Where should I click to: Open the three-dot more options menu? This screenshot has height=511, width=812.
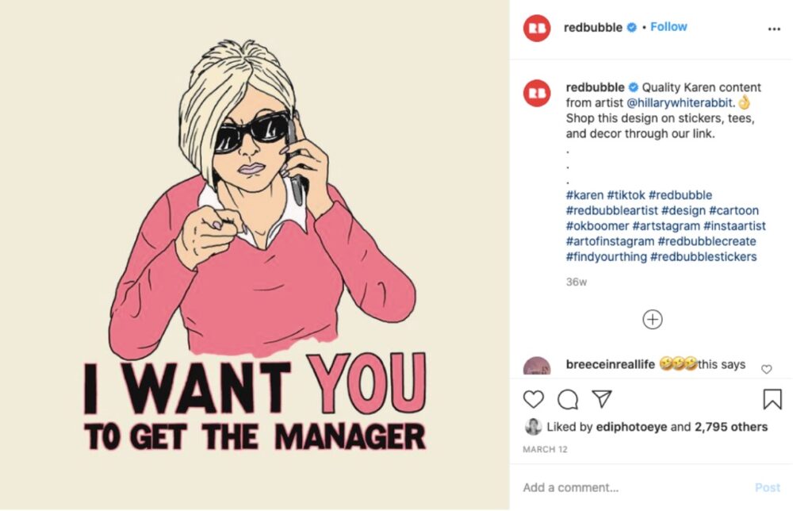coord(774,29)
